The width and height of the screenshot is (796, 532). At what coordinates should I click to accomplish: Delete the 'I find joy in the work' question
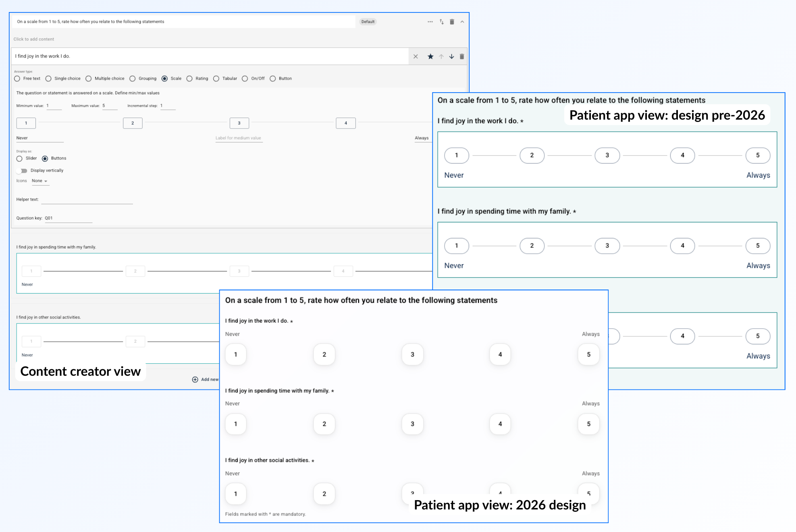point(462,57)
